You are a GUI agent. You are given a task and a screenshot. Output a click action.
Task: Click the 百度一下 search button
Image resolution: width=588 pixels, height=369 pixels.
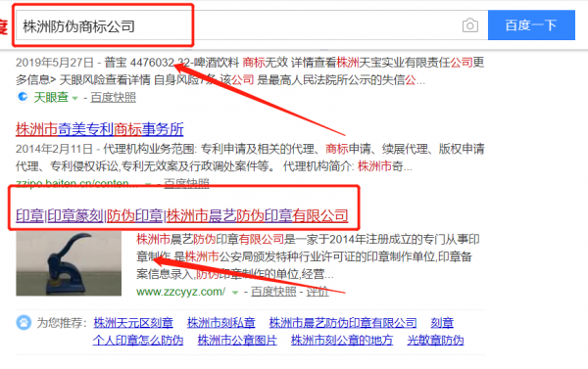pyautogui.click(x=531, y=25)
